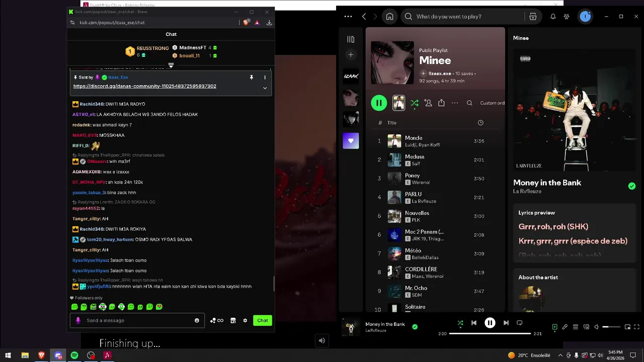Play the track Monde
The width and height of the screenshot is (644, 362).
(x=436, y=141)
